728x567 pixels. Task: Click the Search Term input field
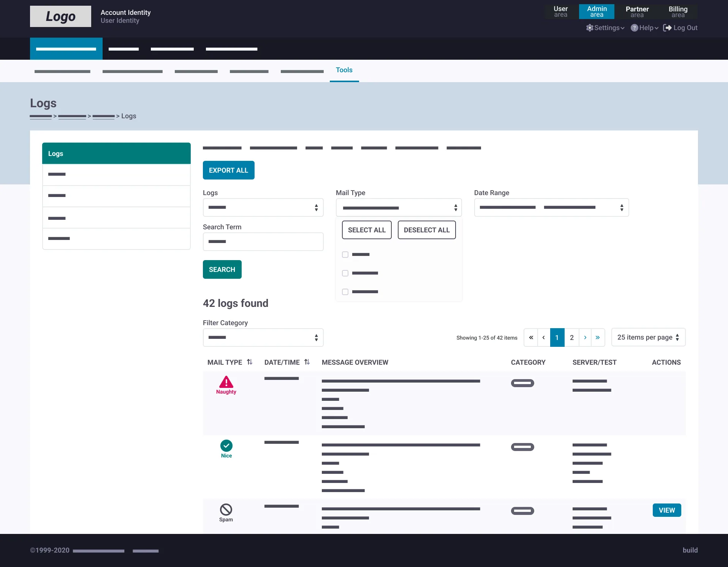[263, 241]
